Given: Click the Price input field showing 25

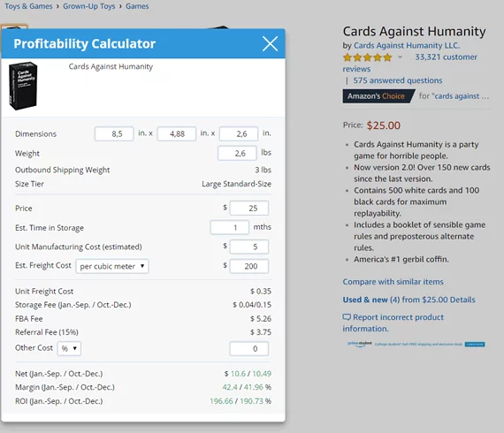Looking at the screenshot, I should point(249,209).
